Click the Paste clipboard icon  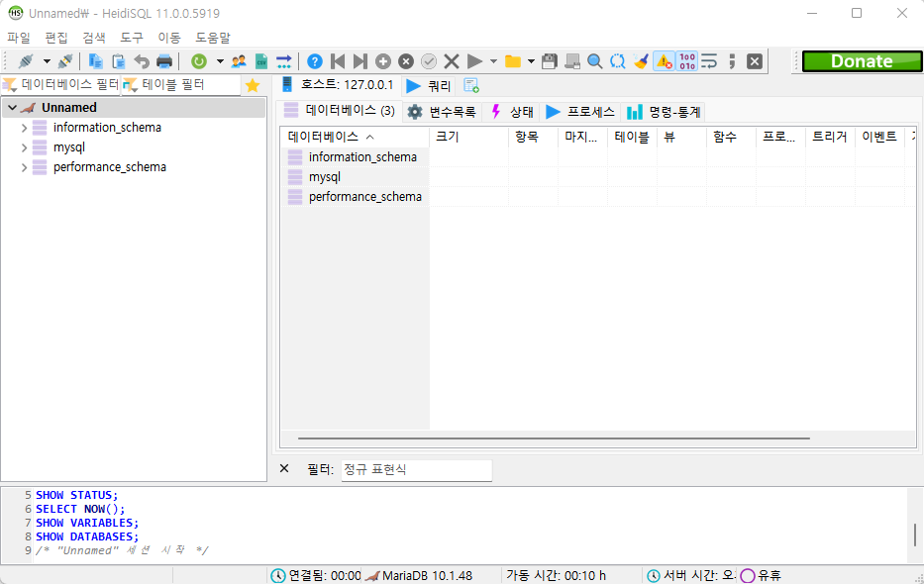click(x=119, y=61)
